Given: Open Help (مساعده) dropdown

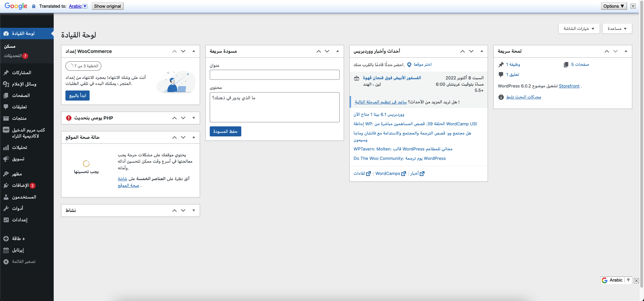Looking at the screenshot, I should [x=617, y=28].
